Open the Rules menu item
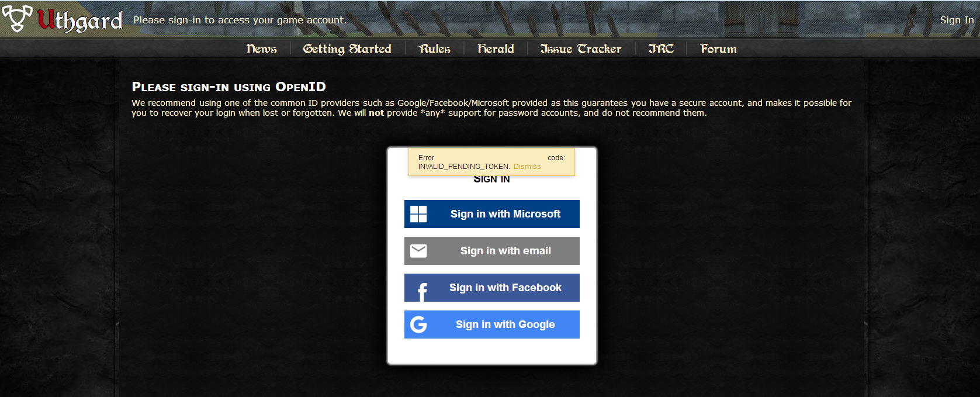This screenshot has width=980, height=397. coord(434,49)
